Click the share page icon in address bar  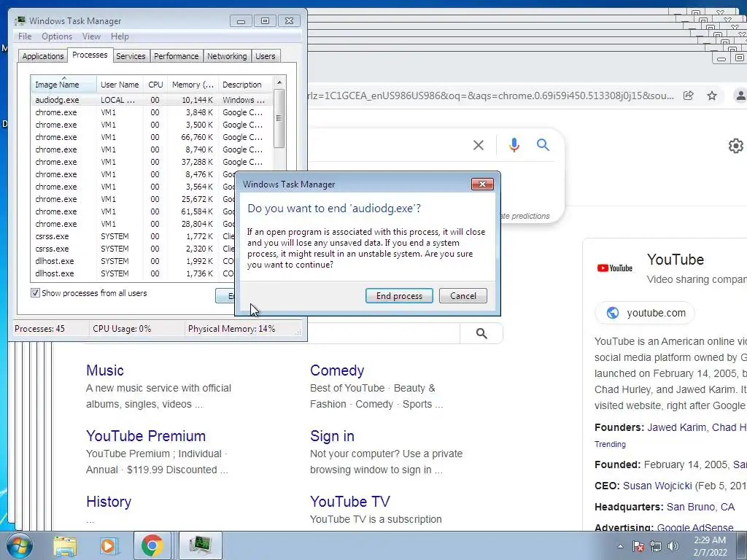coord(688,96)
